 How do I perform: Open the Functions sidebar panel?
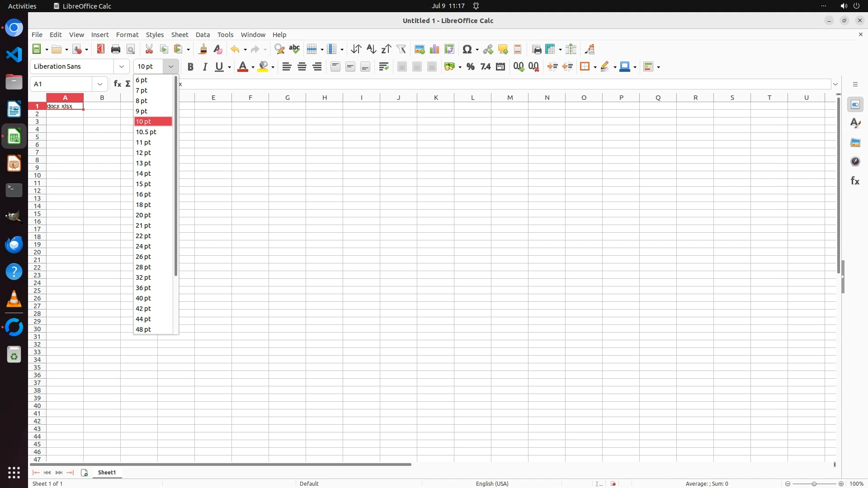(x=855, y=181)
